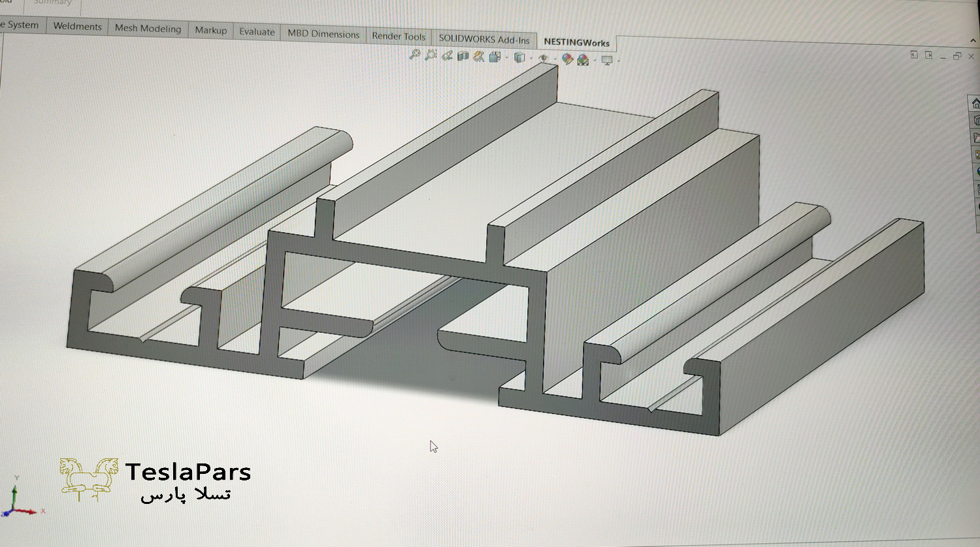Open the Design Library task pane
The width and height of the screenshot is (980, 547).
(x=976, y=120)
